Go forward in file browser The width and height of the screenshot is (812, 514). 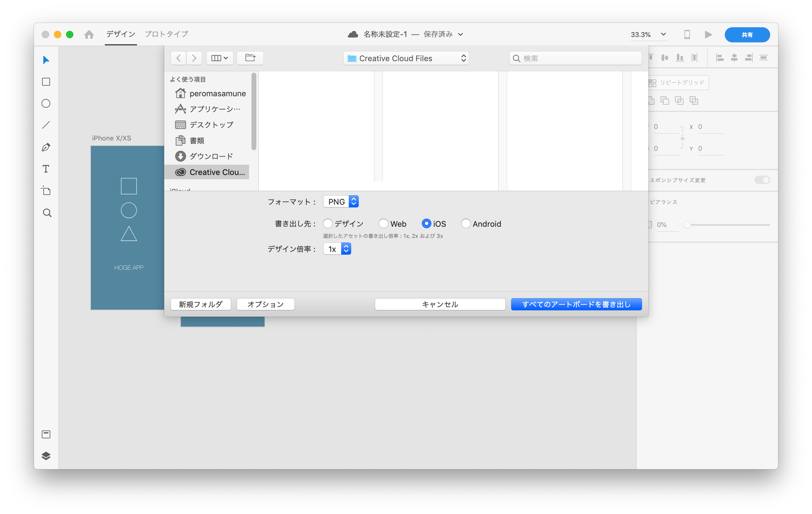tap(194, 58)
